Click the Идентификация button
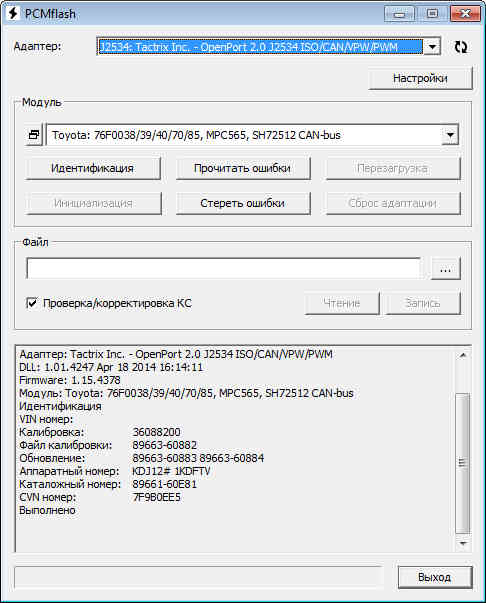This screenshot has height=603, width=486. pyautogui.click(x=93, y=168)
